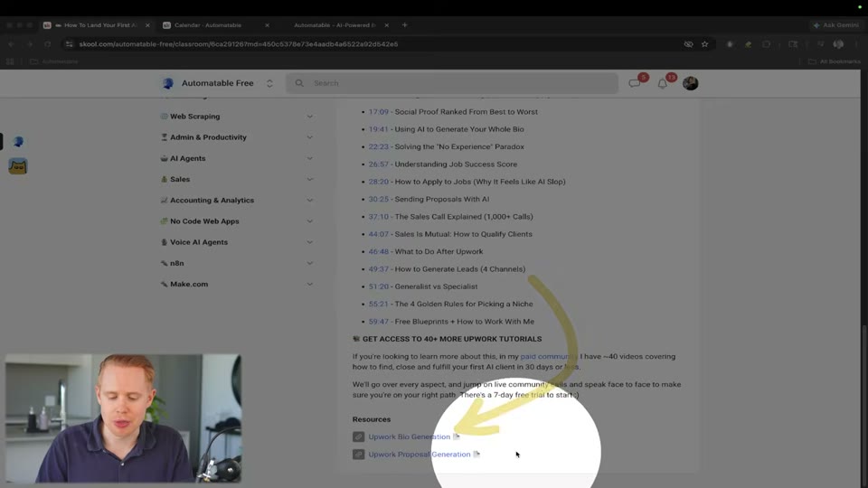Jump to 51:20 timestamp
Image resolution: width=868 pixels, height=488 pixels.
379,286
